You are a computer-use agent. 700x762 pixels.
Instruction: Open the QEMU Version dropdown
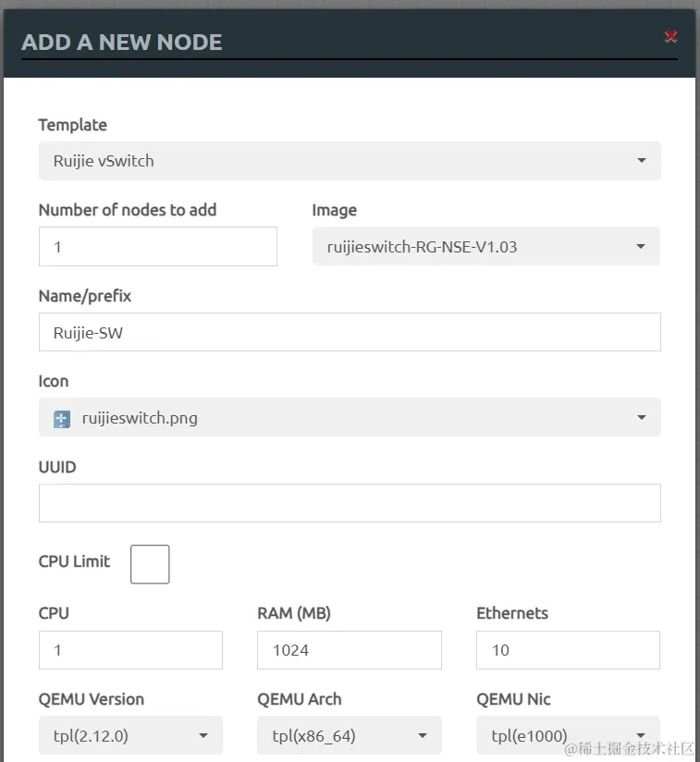(129, 736)
